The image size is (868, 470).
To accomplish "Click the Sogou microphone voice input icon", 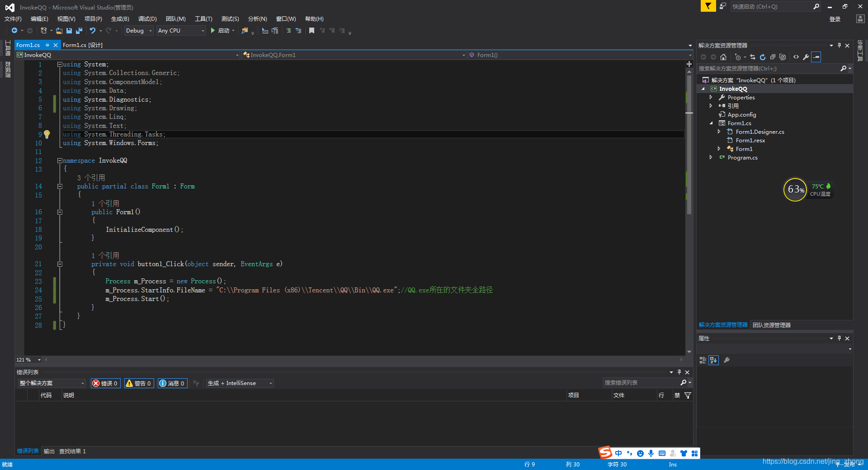I will pyautogui.click(x=651, y=453).
